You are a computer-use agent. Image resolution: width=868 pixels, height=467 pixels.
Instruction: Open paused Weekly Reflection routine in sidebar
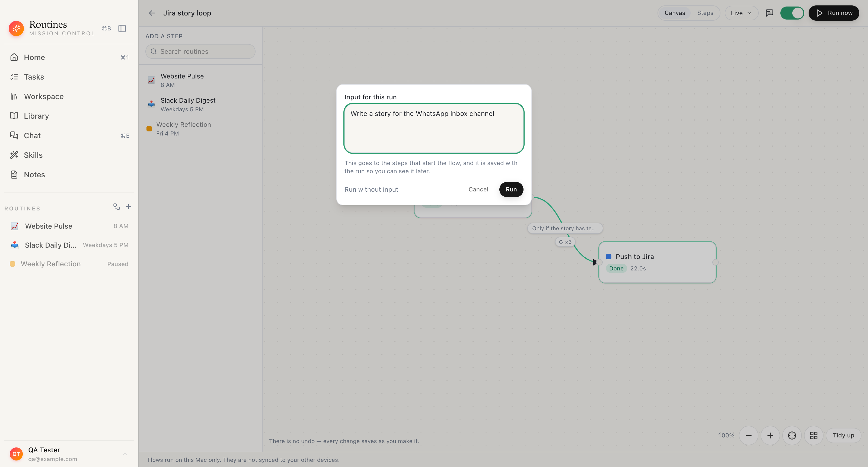[69, 264]
